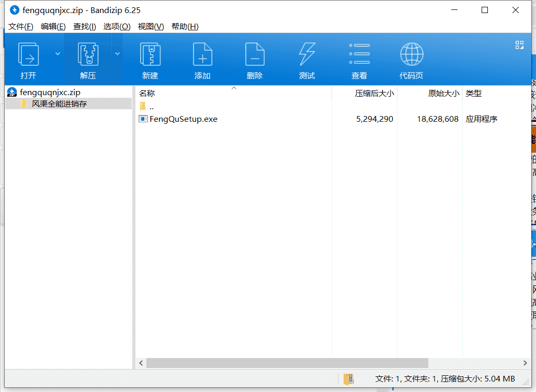Expand the Extract (解压) dropdown arrow
536x392 pixels.
(x=117, y=54)
